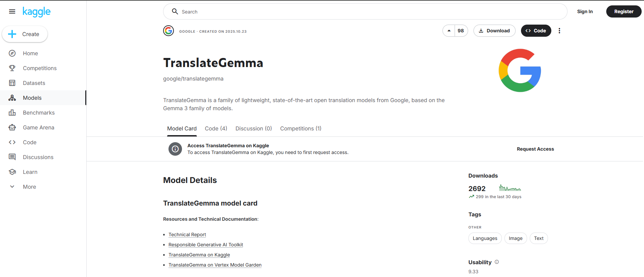Switch to the Discussion (0) tab

[254, 128]
